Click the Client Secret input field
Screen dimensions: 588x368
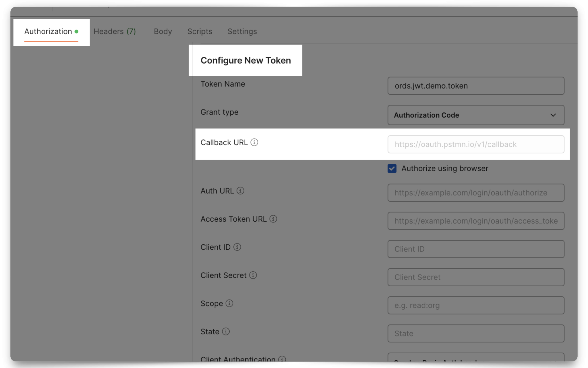[x=475, y=277]
